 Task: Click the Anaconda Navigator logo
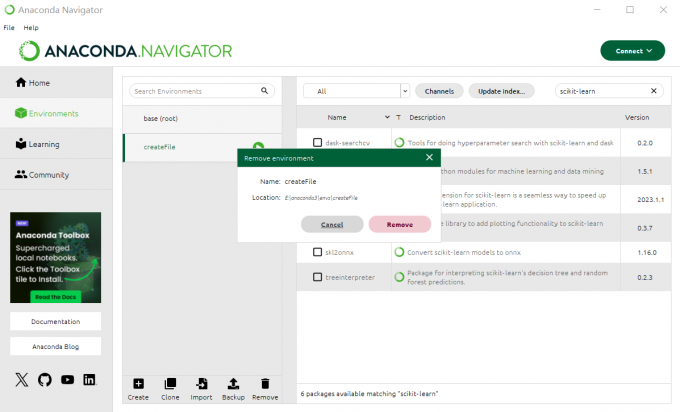125,51
